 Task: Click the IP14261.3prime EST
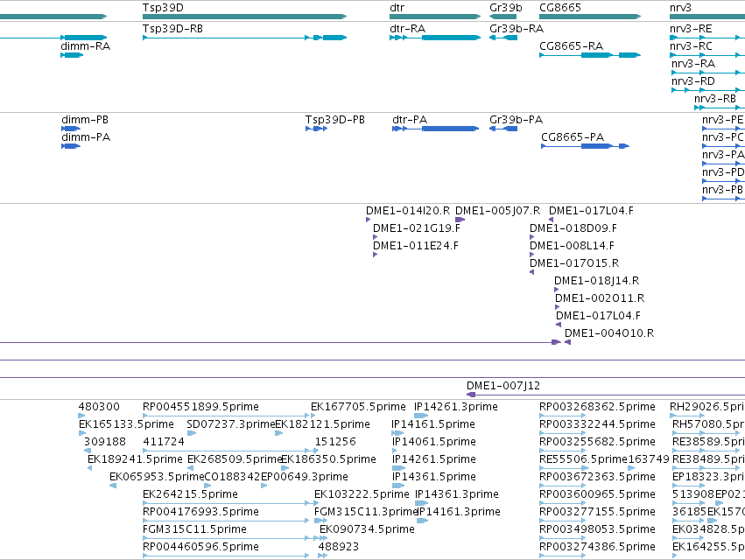pyautogui.click(x=455, y=407)
